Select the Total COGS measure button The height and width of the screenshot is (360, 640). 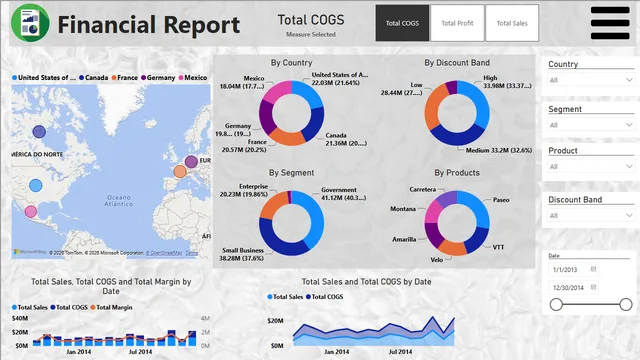tap(402, 23)
